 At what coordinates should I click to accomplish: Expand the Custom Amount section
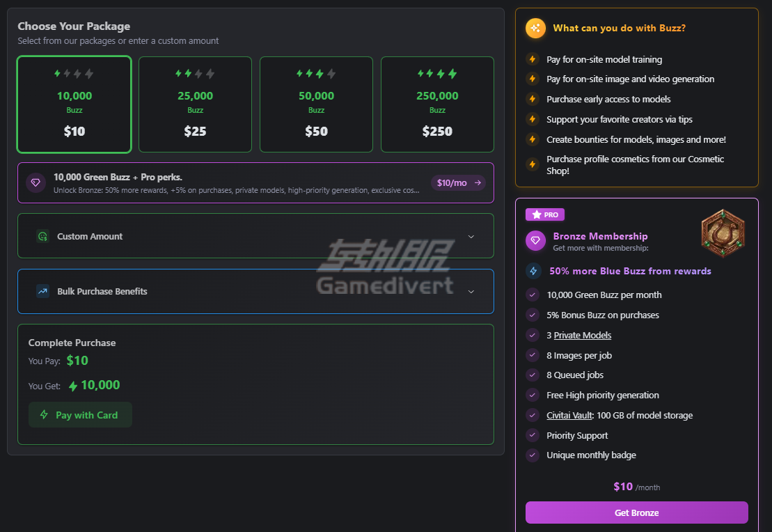pyautogui.click(x=255, y=236)
